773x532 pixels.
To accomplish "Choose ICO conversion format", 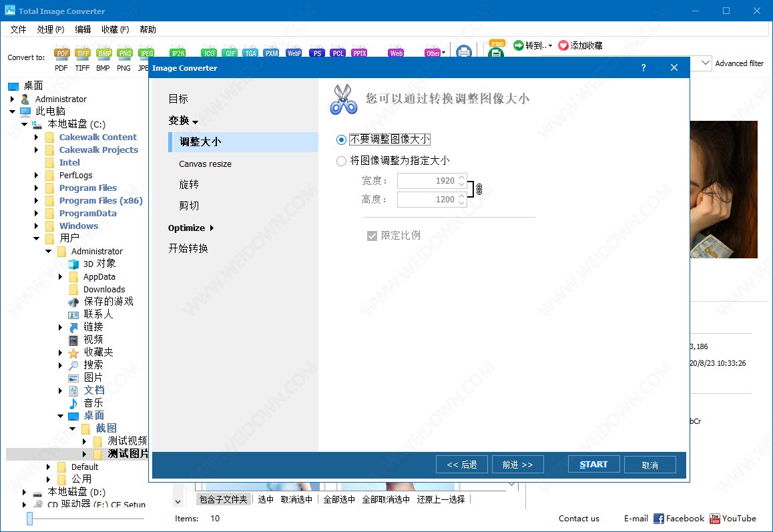I will coord(209,53).
